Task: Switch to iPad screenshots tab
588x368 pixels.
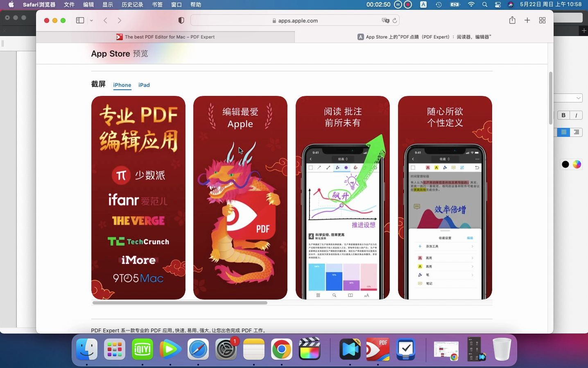Action: pyautogui.click(x=144, y=85)
